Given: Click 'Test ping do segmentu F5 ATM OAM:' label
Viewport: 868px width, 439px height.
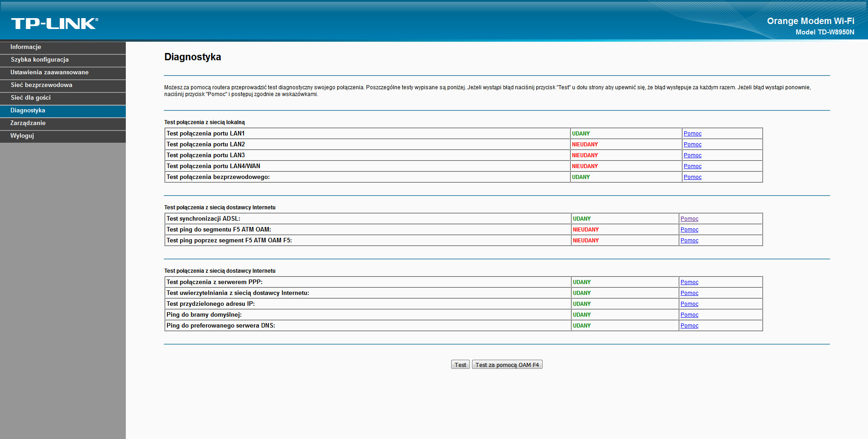Looking at the screenshot, I should 219,230.
